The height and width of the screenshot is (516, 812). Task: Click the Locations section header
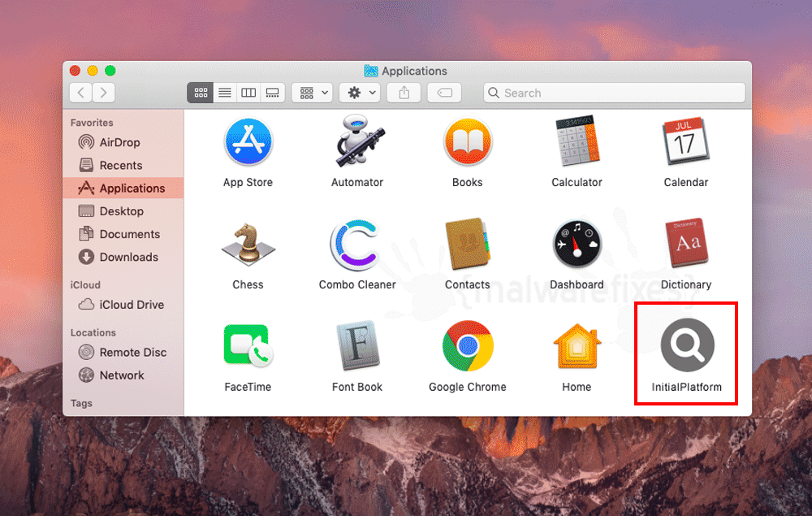pos(93,332)
